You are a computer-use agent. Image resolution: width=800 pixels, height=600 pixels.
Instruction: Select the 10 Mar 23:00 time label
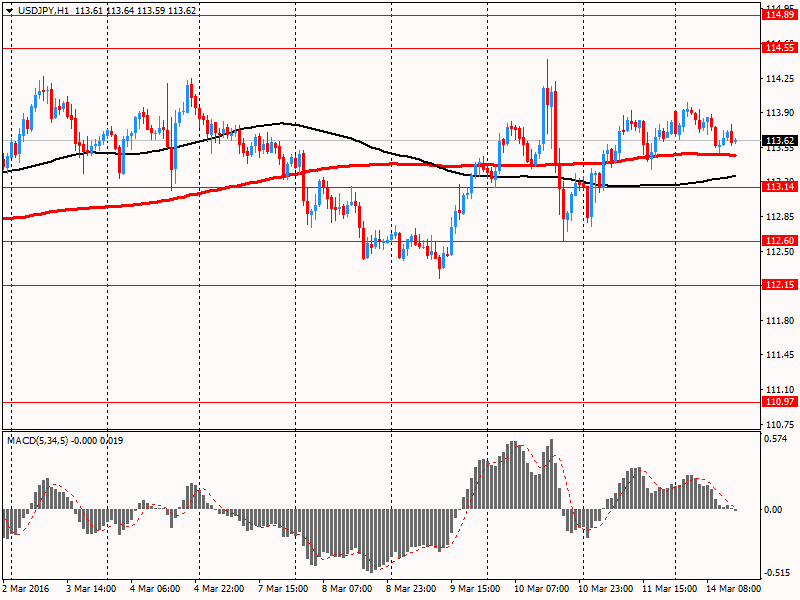606,589
